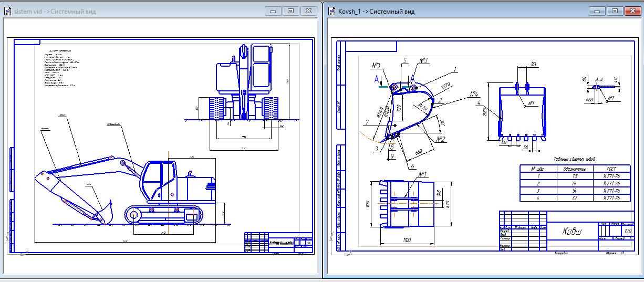Select the excavator track undercarriage
The image size is (644, 282).
164,214
